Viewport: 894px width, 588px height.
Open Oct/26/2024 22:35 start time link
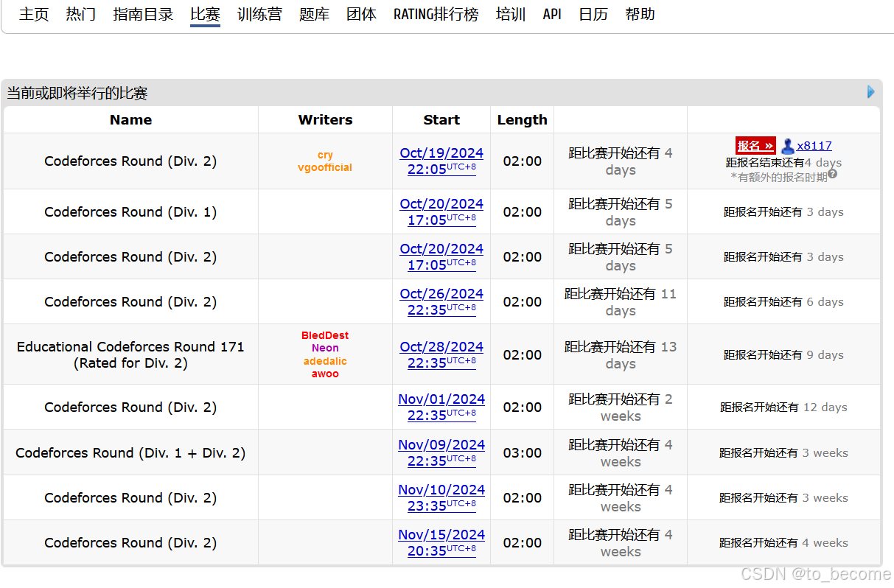point(441,302)
